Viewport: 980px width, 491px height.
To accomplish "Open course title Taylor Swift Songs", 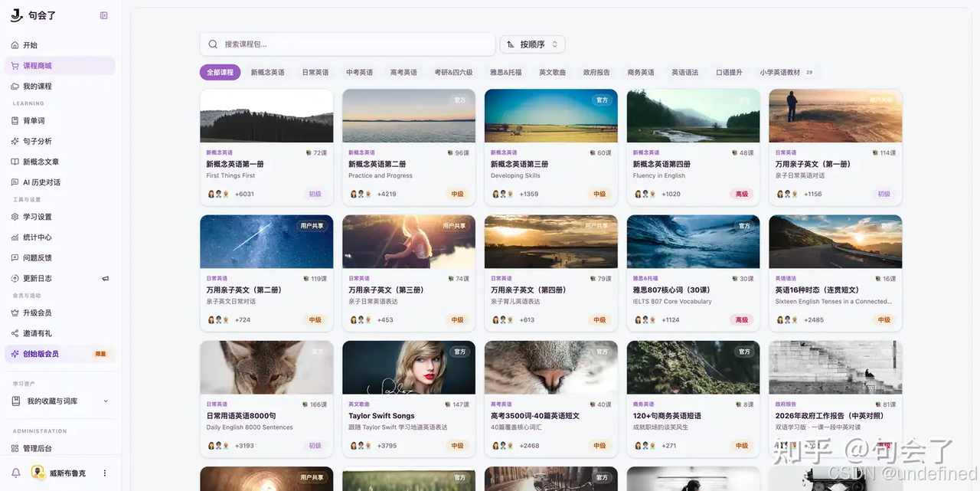I will (x=381, y=416).
